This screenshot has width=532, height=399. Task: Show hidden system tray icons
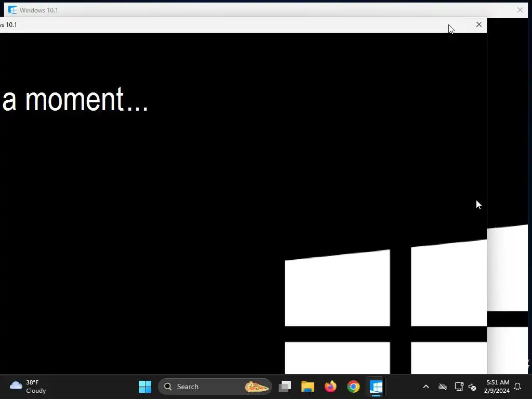point(426,387)
